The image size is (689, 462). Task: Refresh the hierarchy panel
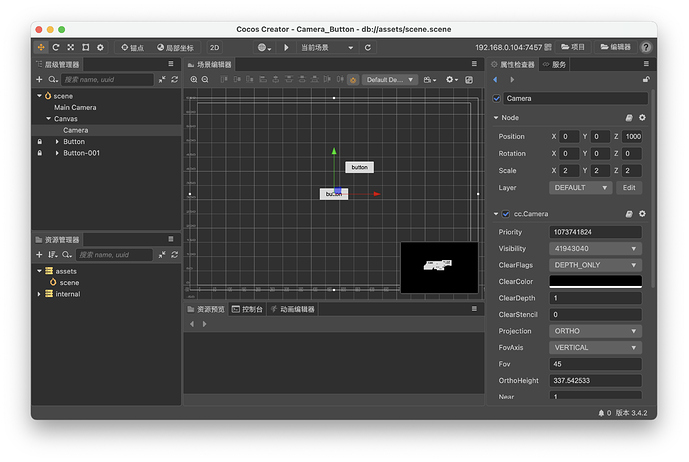click(174, 79)
